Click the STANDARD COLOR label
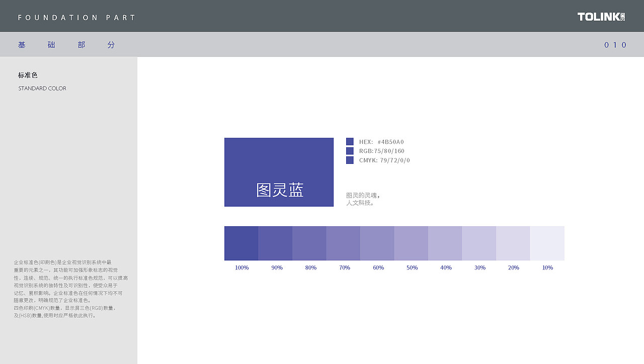Image resolution: width=644 pixels, height=364 pixels. [x=42, y=88]
